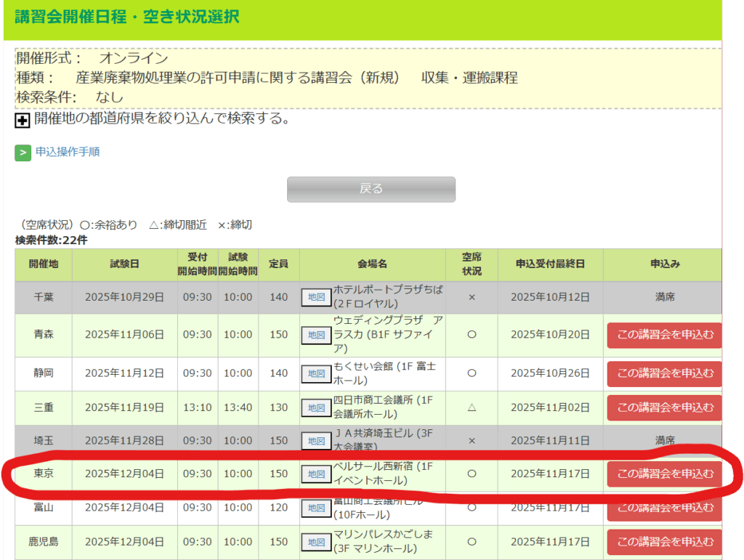Screen dimensions: 744x560
Task: Click the 満席 label in the 千葉 row
Action: (664, 296)
